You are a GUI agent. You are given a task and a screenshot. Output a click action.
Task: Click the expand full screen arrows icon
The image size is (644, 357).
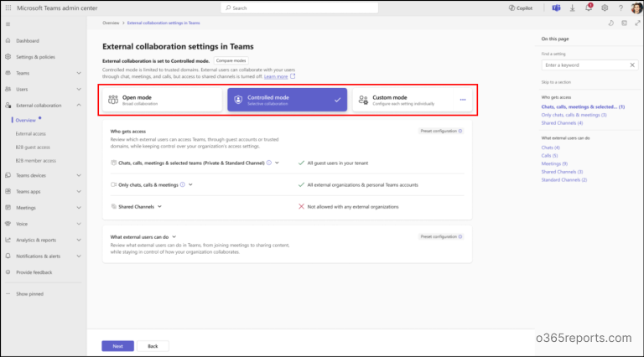pos(637,23)
